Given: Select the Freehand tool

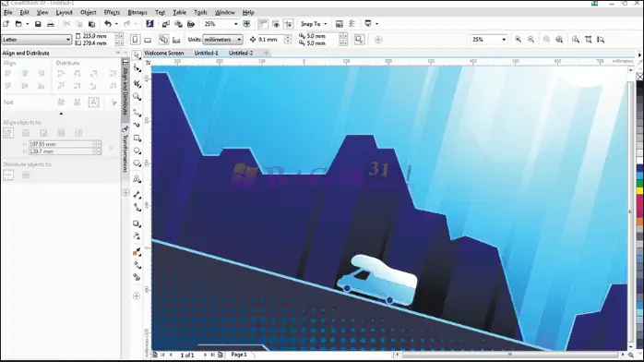Looking at the screenshot, I should (137, 112).
